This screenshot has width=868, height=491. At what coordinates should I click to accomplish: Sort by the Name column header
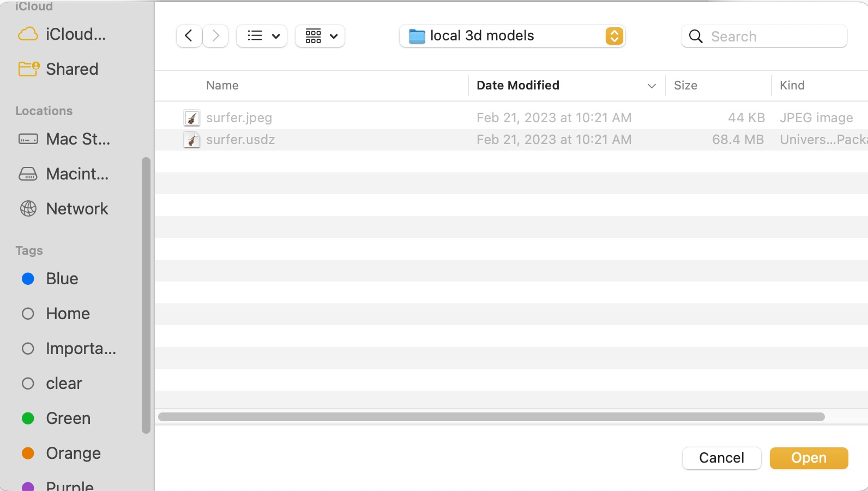pos(222,86)
